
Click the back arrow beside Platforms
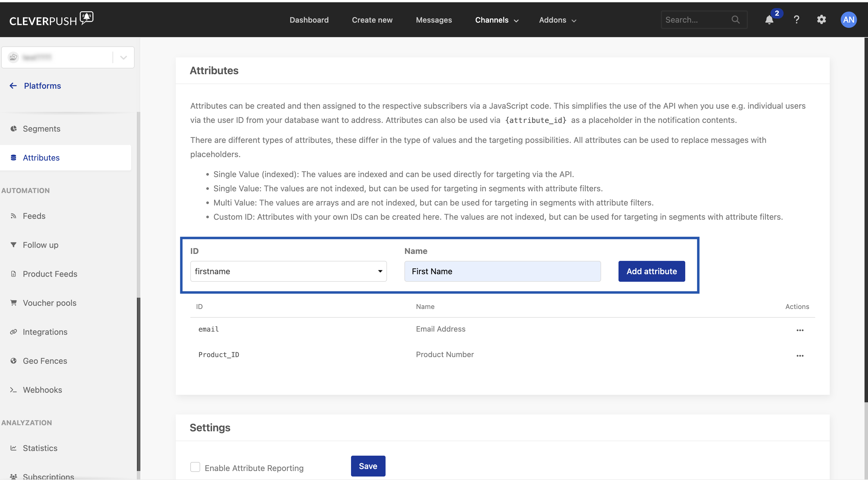tap(13, 86)
